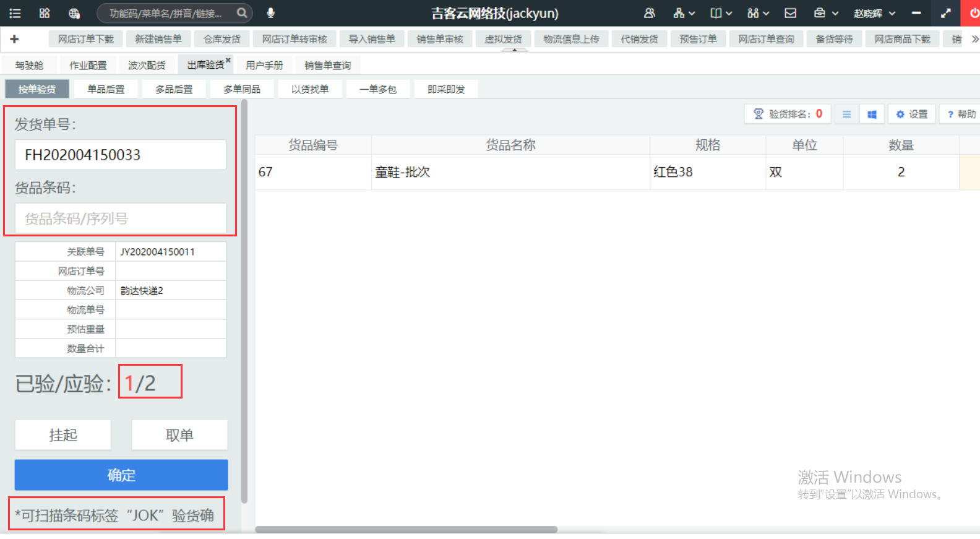Open the contacts people icon
Screen dimensions: 980x539
650,13
